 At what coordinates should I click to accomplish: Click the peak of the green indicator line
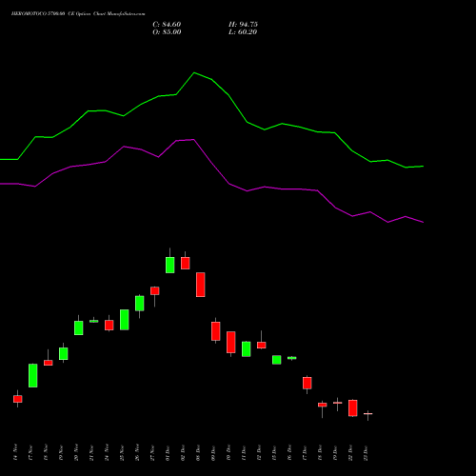pos(194,73)
